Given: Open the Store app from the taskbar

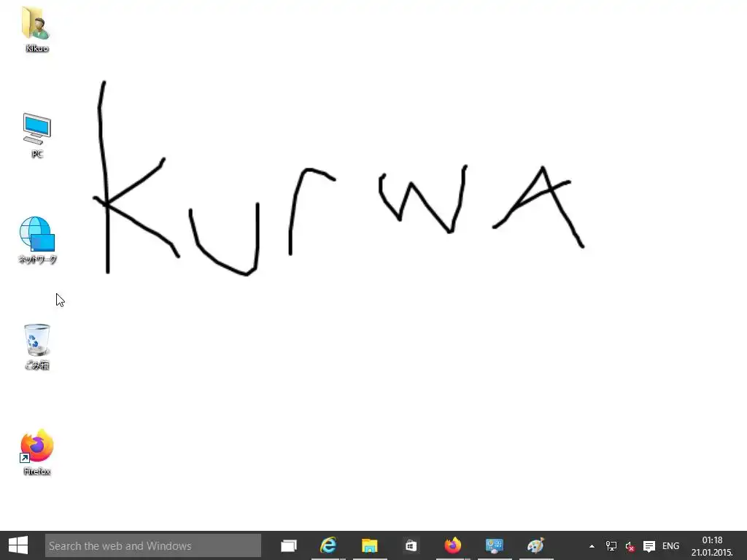Looking at the screenshot, I should point(411,545).
